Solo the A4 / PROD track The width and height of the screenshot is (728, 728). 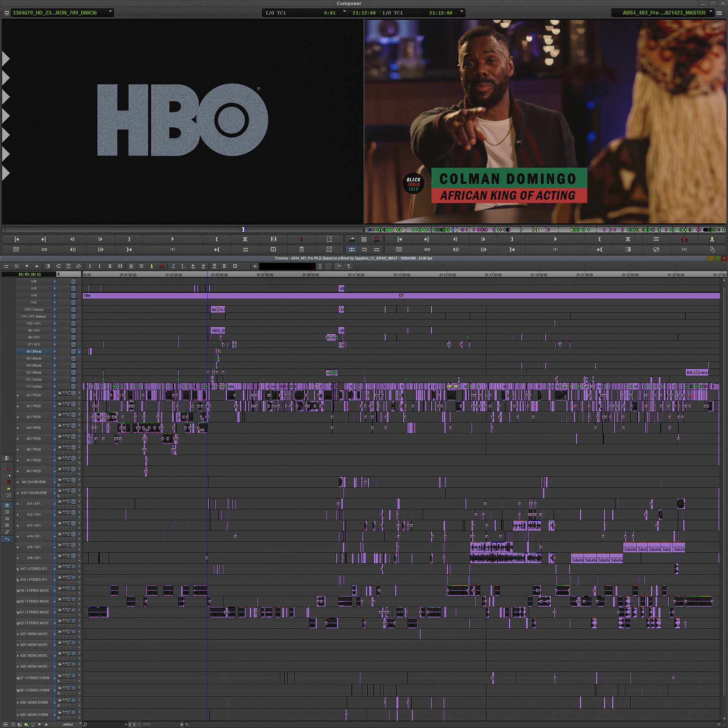[x=79, y=425]
